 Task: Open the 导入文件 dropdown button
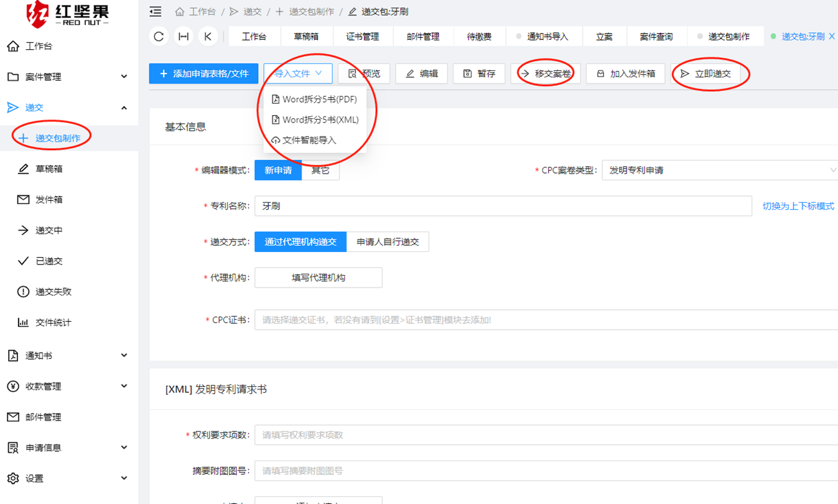tap(298, 73)
